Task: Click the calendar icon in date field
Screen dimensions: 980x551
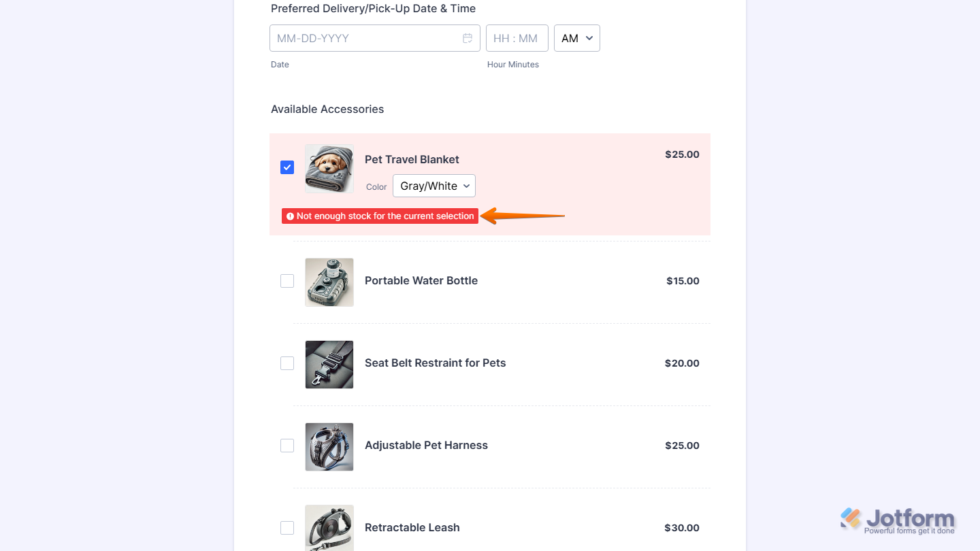Action: (468, 38)
